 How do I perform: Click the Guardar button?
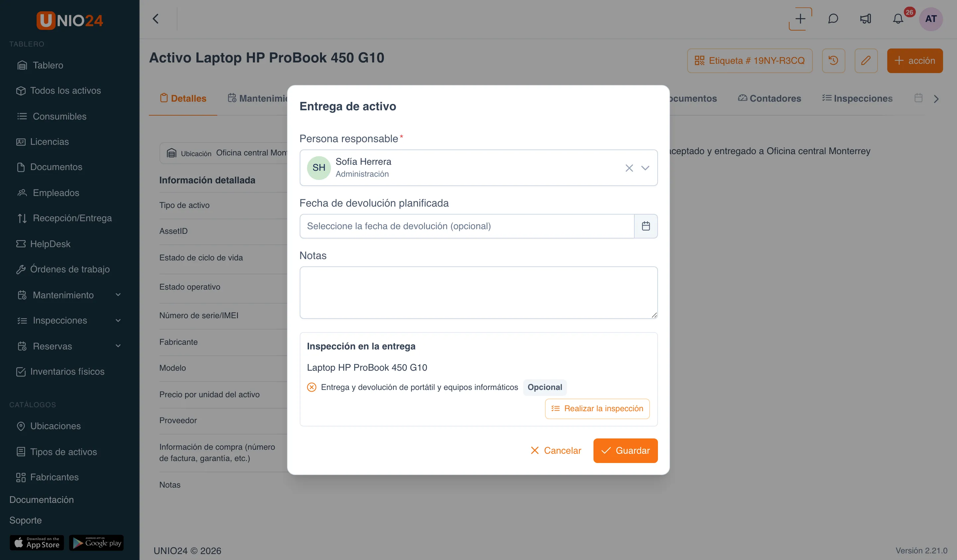(x=625, y=451)
